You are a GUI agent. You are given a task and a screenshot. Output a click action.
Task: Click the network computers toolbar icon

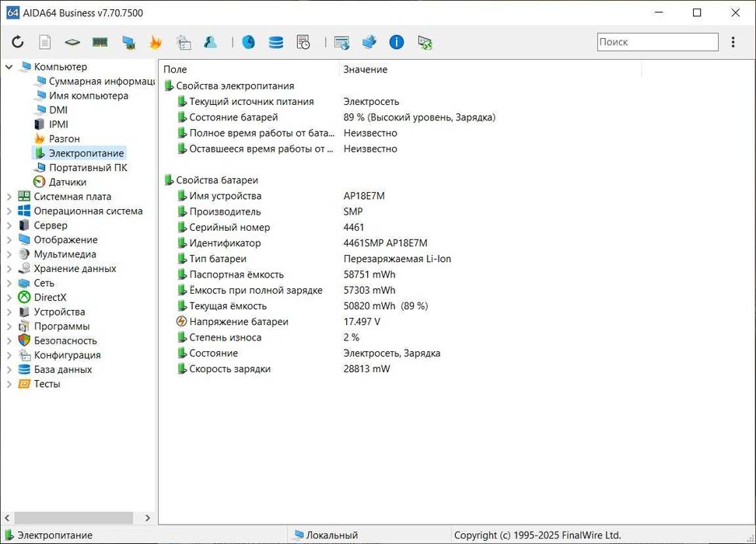[369, 43]
